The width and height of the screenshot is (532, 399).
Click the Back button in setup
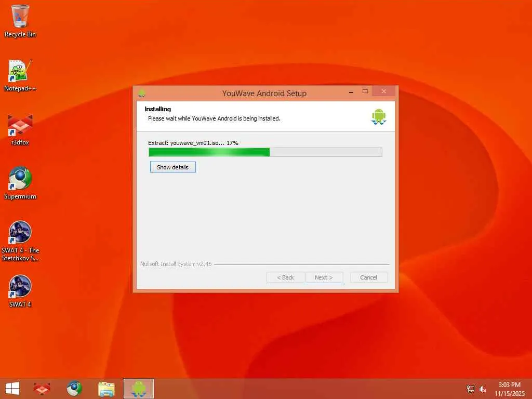285,277
